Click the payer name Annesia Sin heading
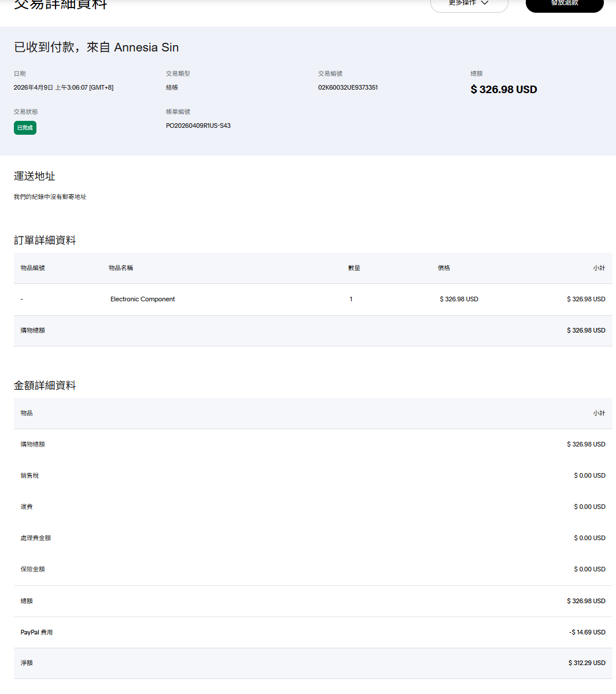Image resolution: width=616 pixels, height=694 pixels. pos(146,47)
